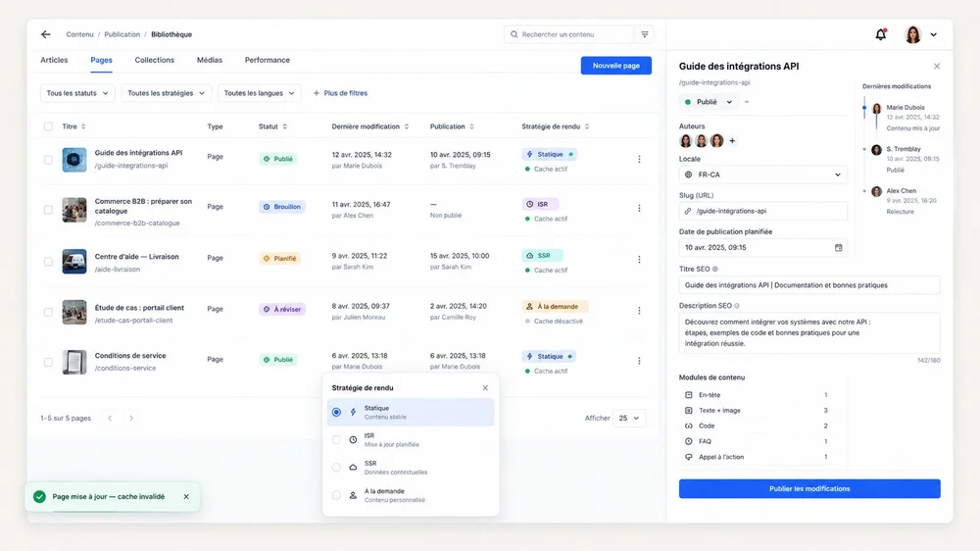980x551 pixels.
Task: Open the Tous les statuts filter
Action: 77,93
